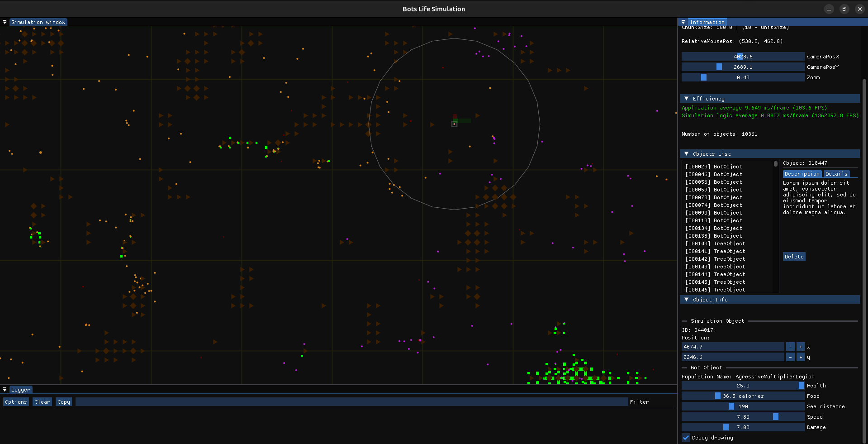Image resolution: width=868 pixels, height=444 pixels.
Task: Open the Logger panel's collapse triangle menu
Action: pyautogui.click(x=4, y=389)
